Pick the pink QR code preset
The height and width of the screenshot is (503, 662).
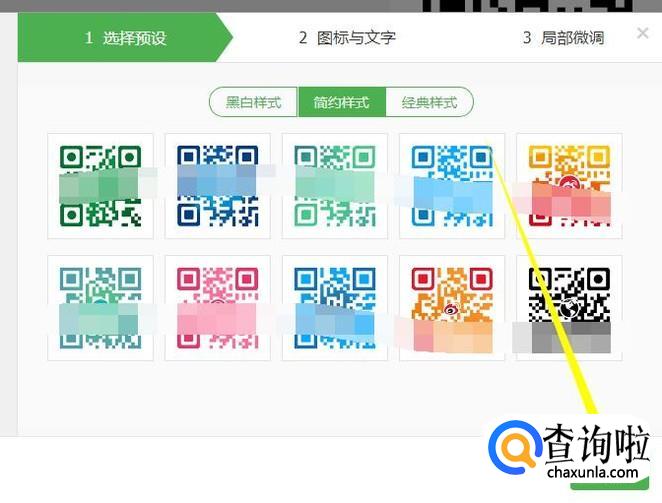tap(217, 308)
